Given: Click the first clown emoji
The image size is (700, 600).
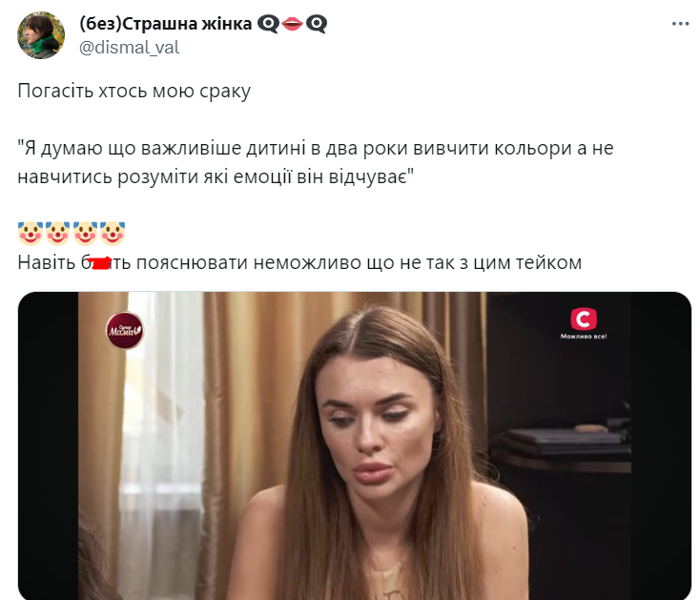Looking at the screenshot, I should pos(31,233).
